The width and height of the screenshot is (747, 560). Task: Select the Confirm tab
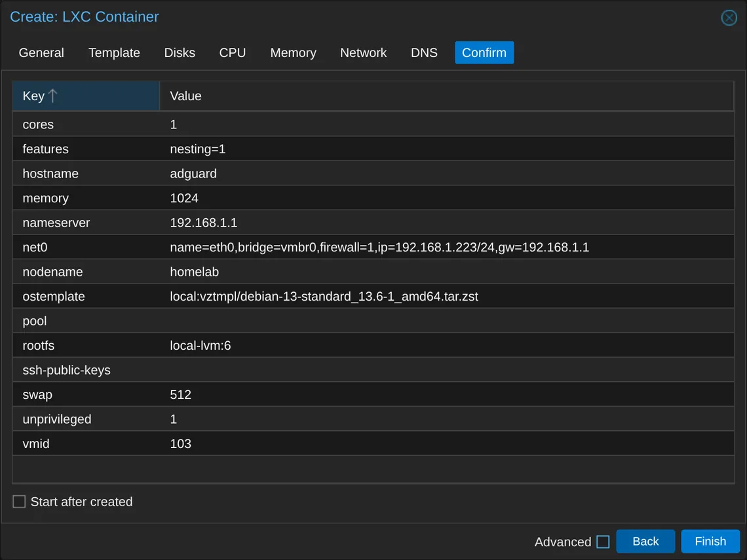[x=484, y=52]
